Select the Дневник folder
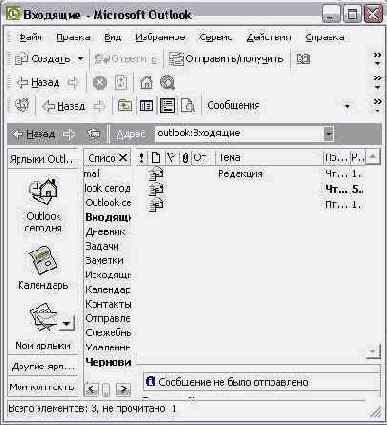387x425 pixels. 105,231
